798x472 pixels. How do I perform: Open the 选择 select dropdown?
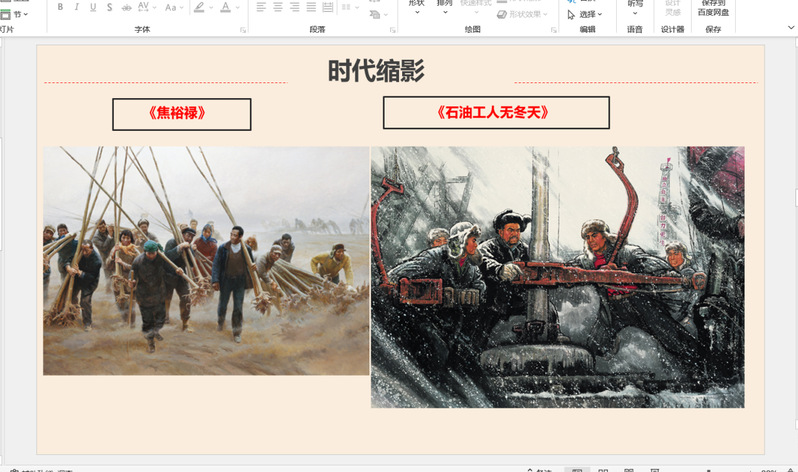[585, 14]
